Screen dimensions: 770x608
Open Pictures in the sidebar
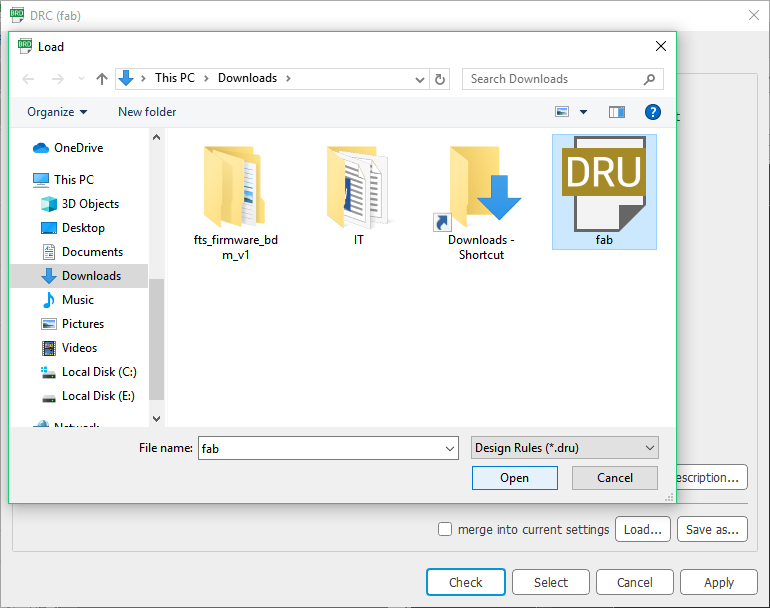(73, 324)
